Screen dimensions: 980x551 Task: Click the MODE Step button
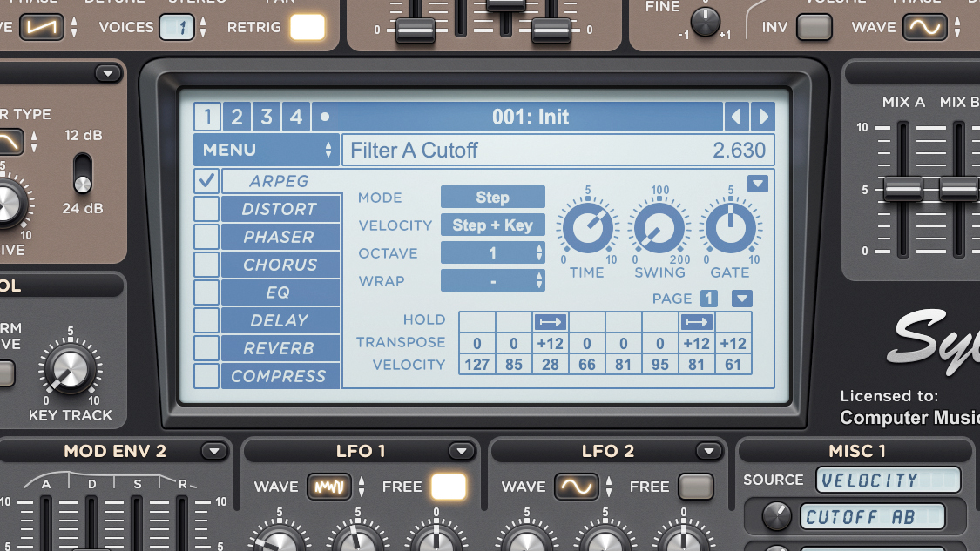[x=492, y=198]
